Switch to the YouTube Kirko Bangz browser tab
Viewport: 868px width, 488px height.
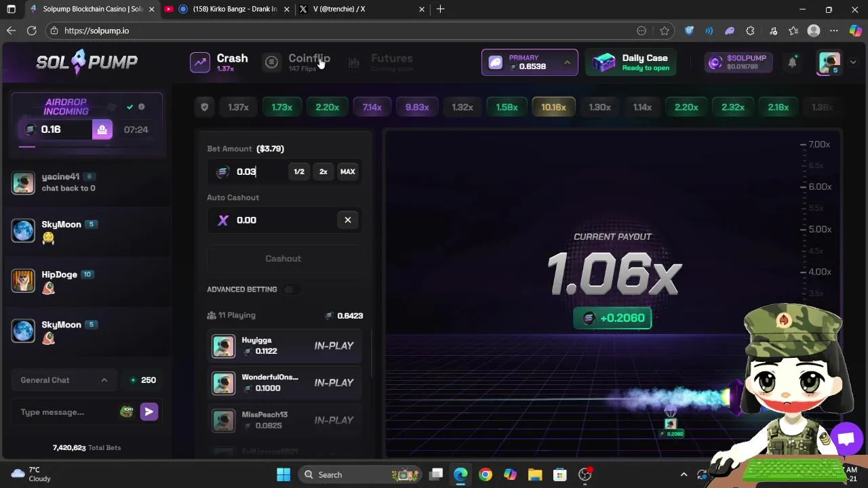pyautogui.click(x=227, y=9)
